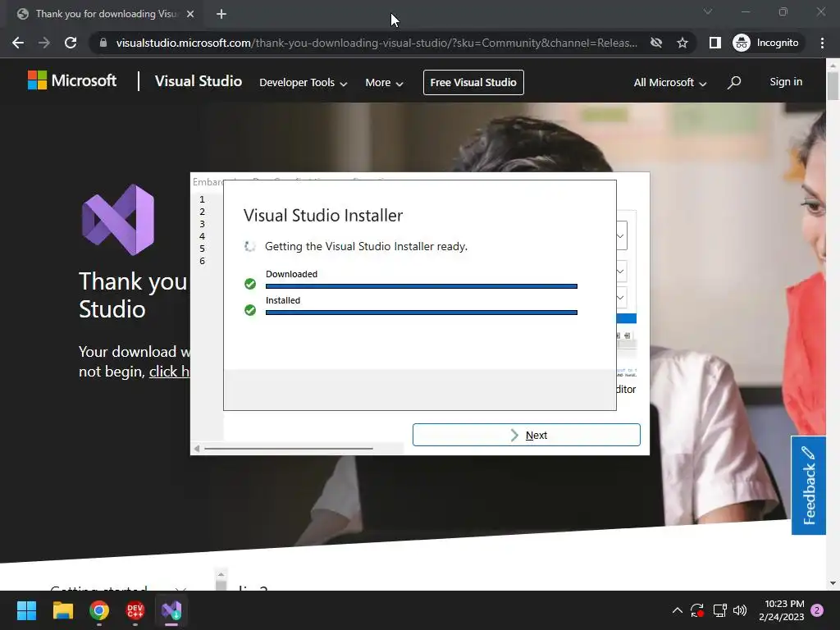Click the Installed progress bar
Image resolution: width=840 pixels, height=630 pixels.
tap(421, 313)
